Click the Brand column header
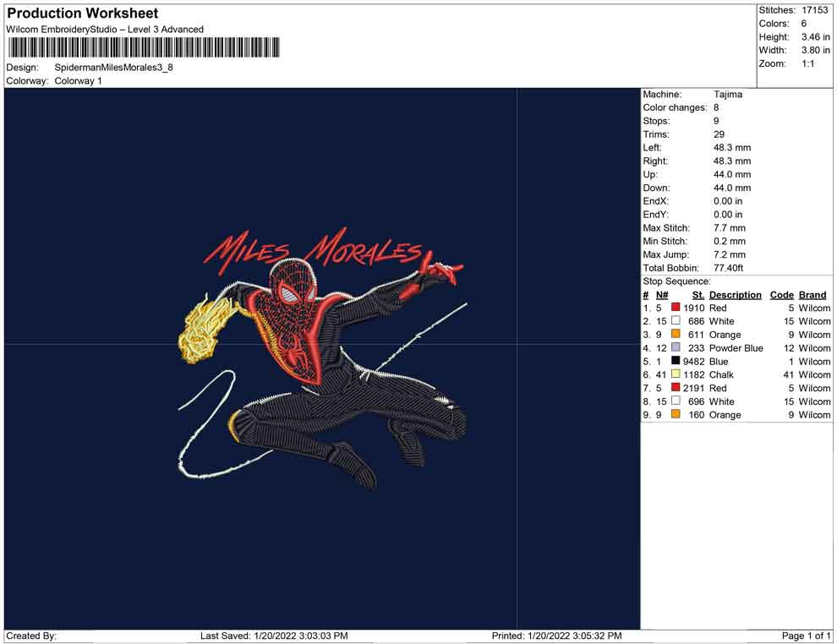Image resolution: width=837 pixels, height=644 pixels. (812, 295)
